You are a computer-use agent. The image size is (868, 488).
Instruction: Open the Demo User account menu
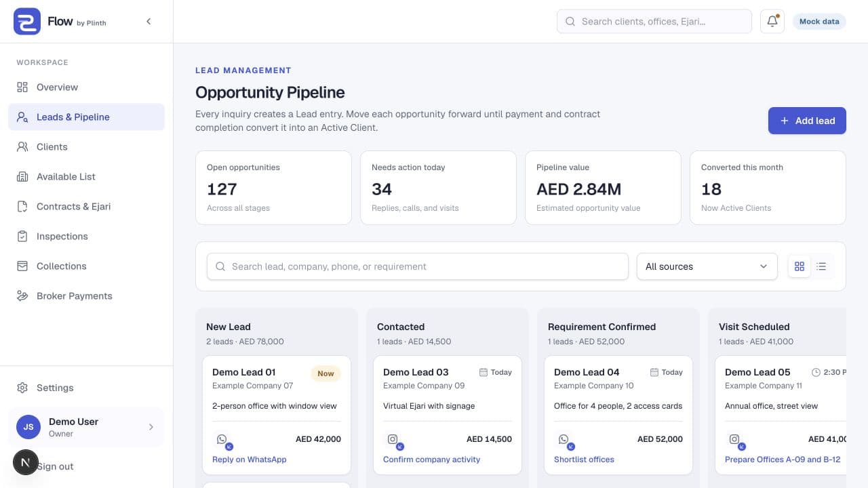(86, 427)
